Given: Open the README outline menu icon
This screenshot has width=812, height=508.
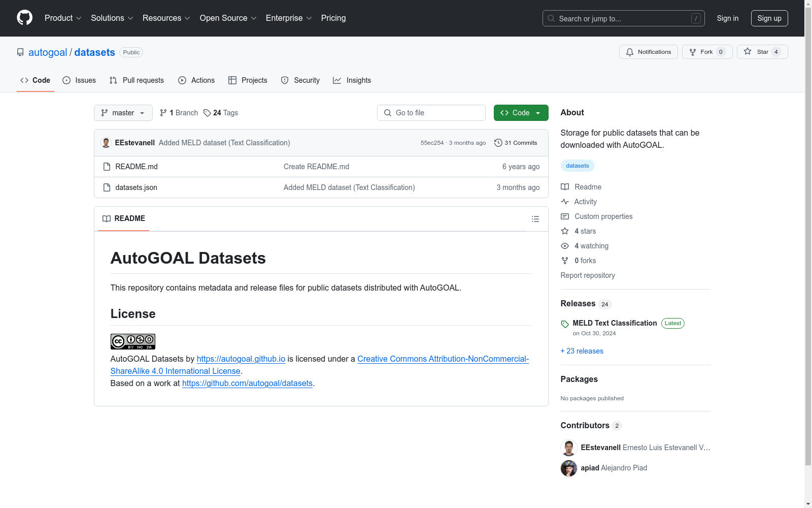Looking at the screenshot, I should (535, 219).
